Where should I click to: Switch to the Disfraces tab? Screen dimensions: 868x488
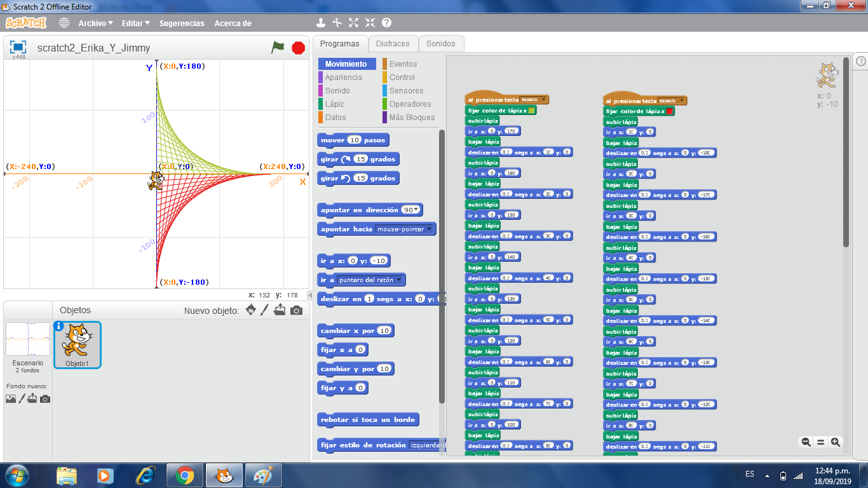[x=393, y=43]
